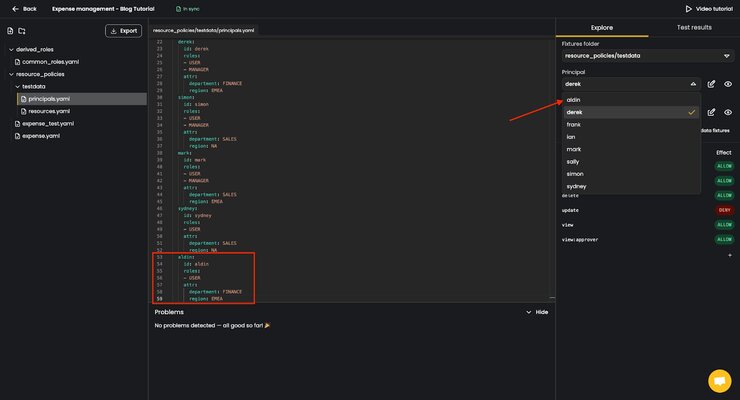Collapse the testdata folder
This screenshot has width=740, height=400.
click(17, 86)
